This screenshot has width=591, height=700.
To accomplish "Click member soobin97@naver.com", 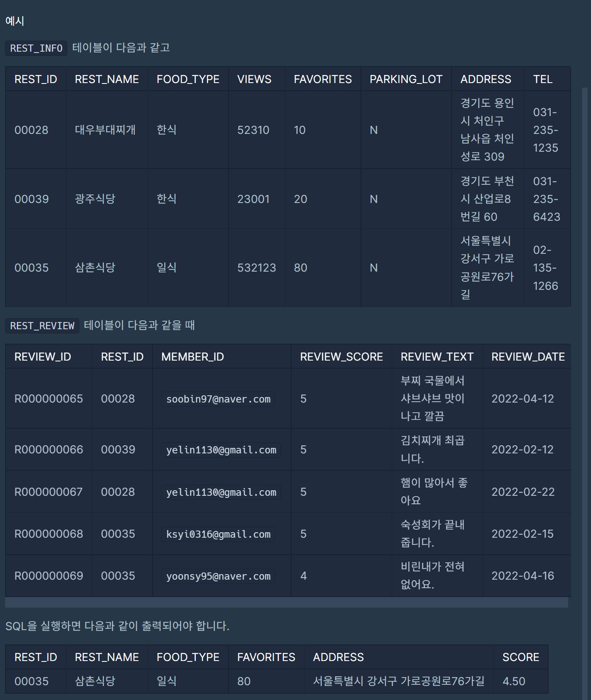I will pyautogui.click(x=218, y=399).
